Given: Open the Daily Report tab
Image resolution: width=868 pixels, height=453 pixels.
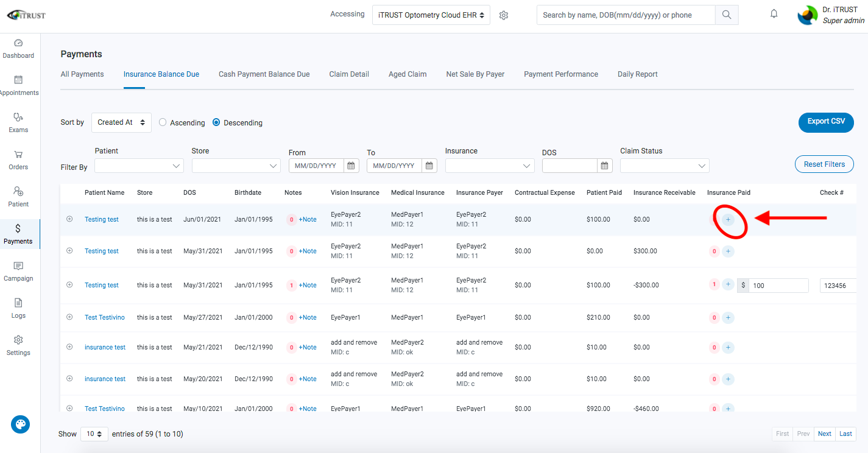Looking at the screenshot, I should [637, 74].
